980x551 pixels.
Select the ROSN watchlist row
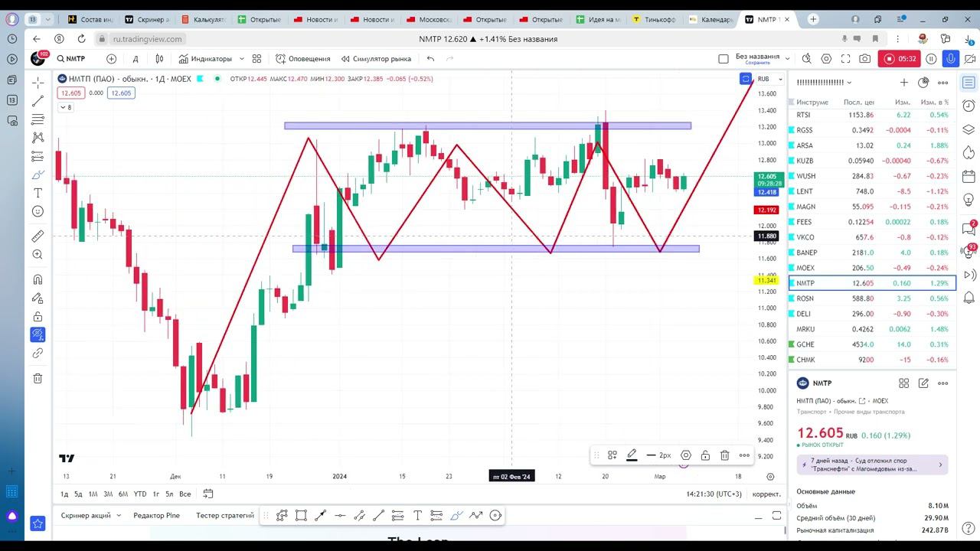[872, 298]
